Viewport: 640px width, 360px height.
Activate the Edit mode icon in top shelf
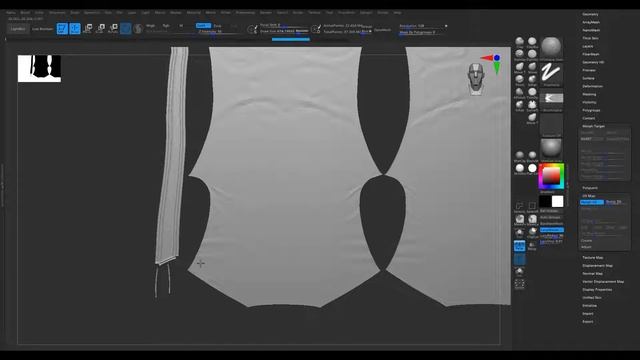tap(62, 29)
